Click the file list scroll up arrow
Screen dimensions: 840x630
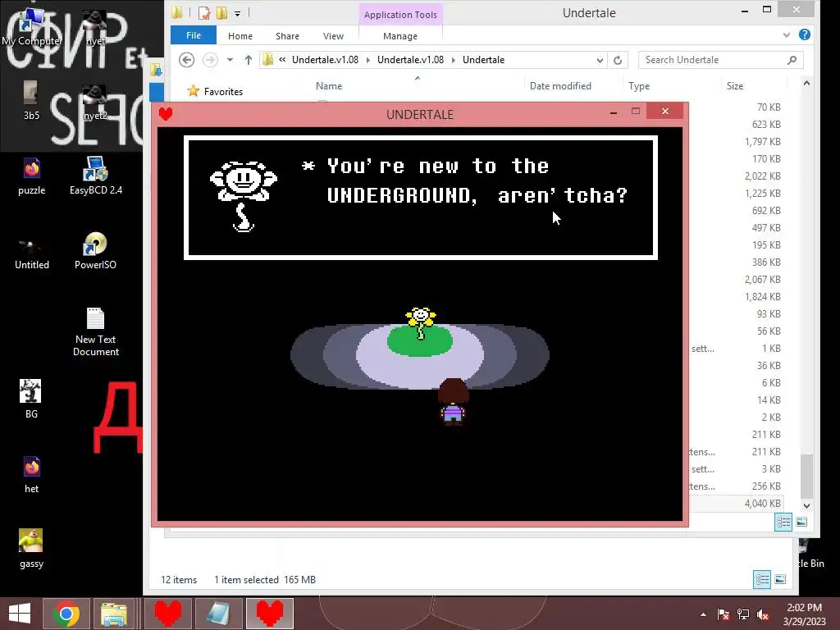point(807,83)
